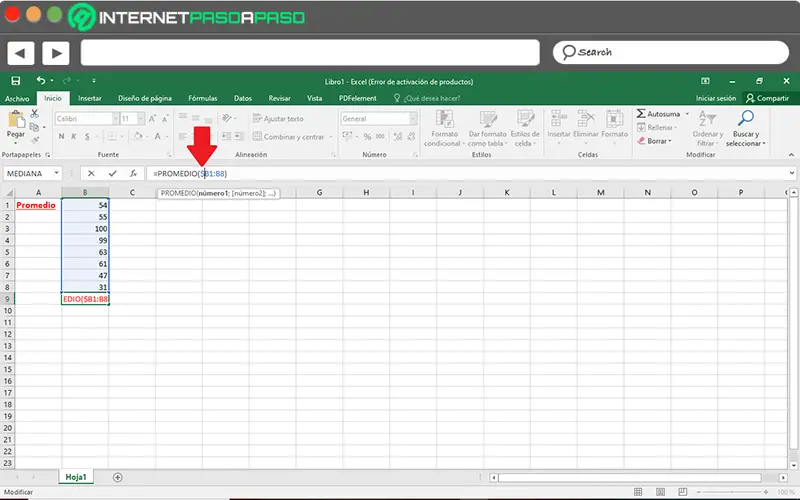Open the font size 11 dropdown
The width and height of the screenshot is (800, 500).
(141, 119)
